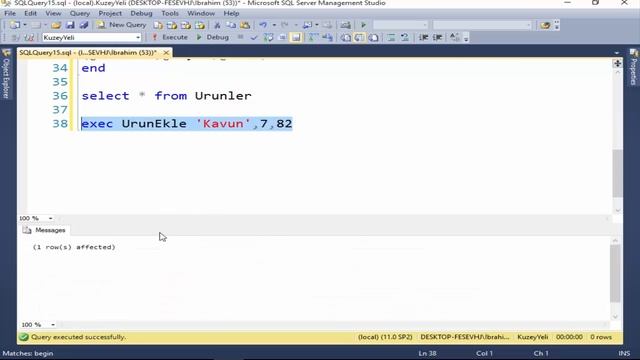Click the New Project toolbar icon
The width and height of the screenshot is (640, 360).
[15, 25]
